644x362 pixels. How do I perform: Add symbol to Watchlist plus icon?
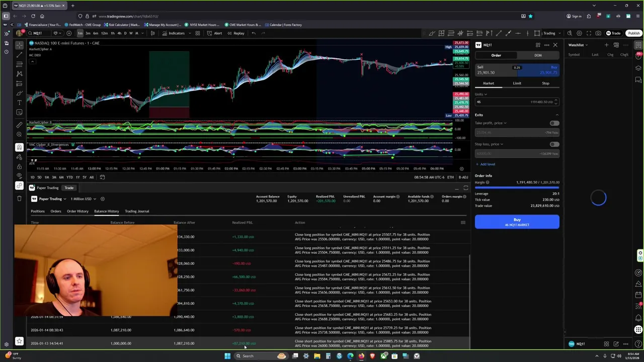click(606, 45)
